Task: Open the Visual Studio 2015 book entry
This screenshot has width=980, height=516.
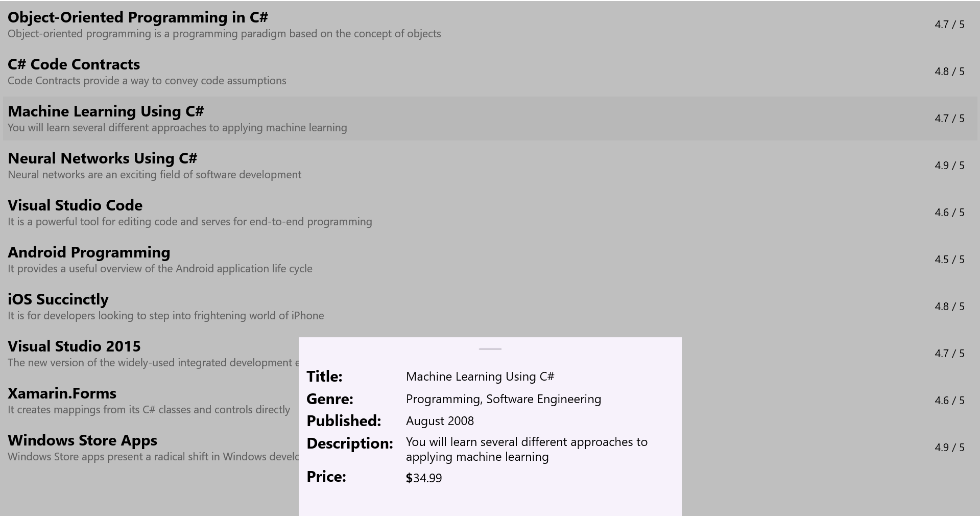Action: coord(74,347)
